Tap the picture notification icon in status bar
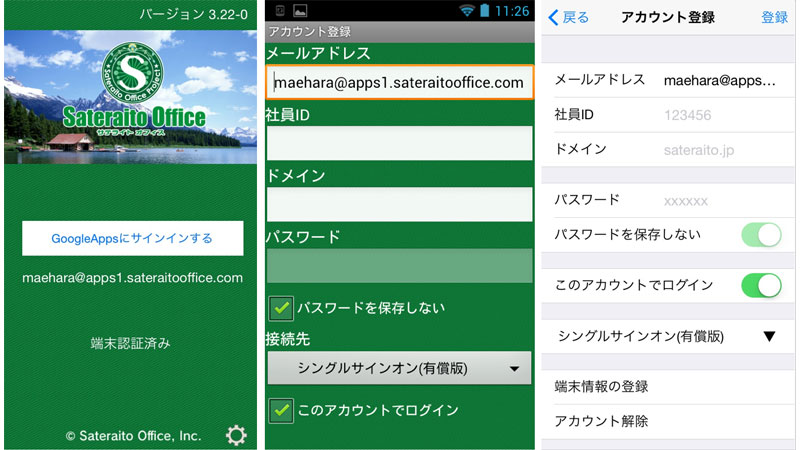The width and height of the screenshot is (800, 450). pos(300,10)
